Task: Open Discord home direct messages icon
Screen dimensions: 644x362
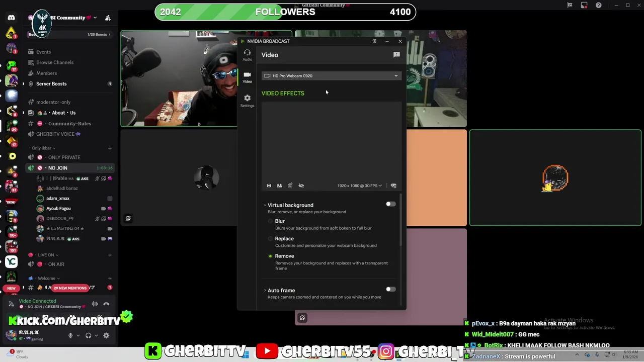Action: point(11,18)
